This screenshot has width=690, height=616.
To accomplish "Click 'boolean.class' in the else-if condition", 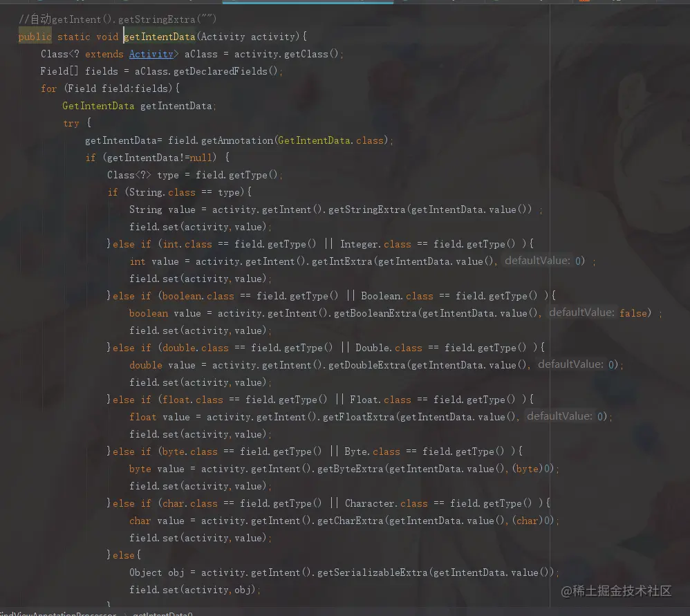I will tap(198, 296).
